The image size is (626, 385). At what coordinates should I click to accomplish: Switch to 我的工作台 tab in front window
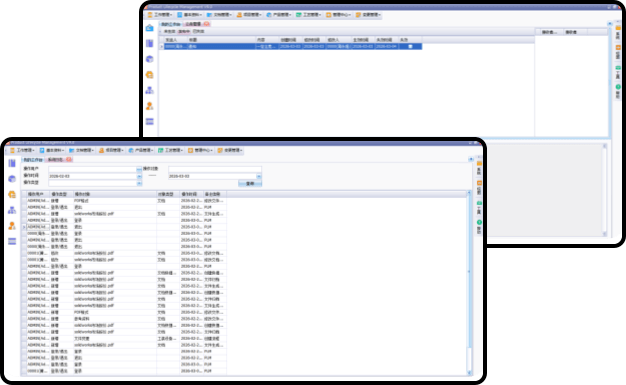click(33, 159)
